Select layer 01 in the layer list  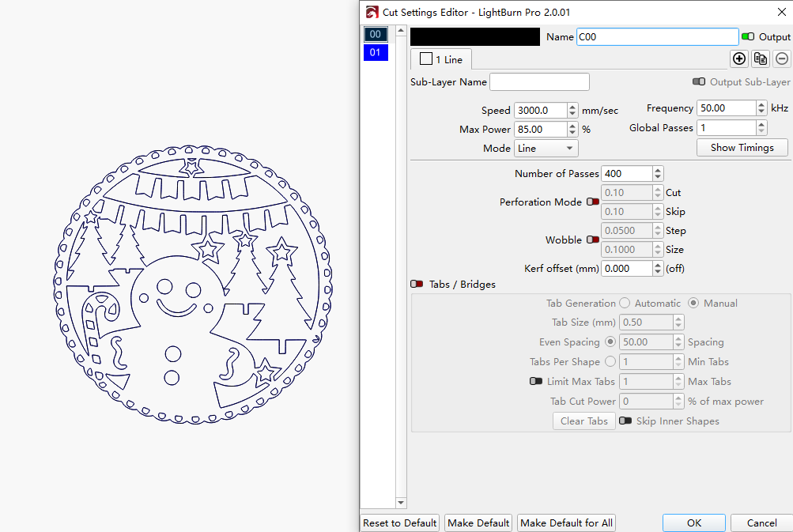[x=376, y=51]
